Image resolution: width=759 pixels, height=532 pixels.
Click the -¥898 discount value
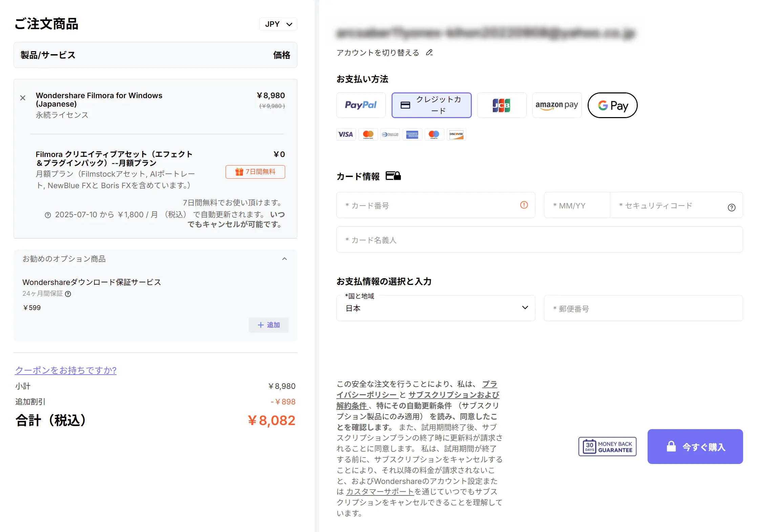pos(283,402)
